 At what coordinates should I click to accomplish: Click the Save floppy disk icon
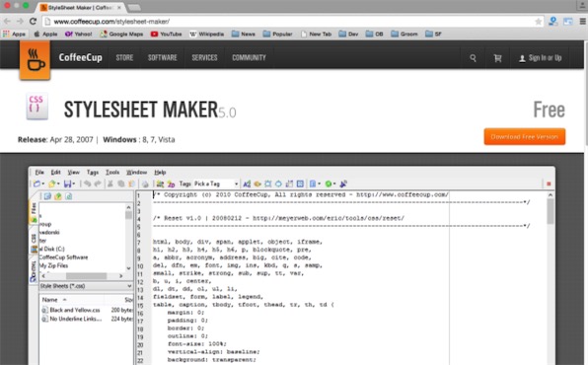point(67,183)
